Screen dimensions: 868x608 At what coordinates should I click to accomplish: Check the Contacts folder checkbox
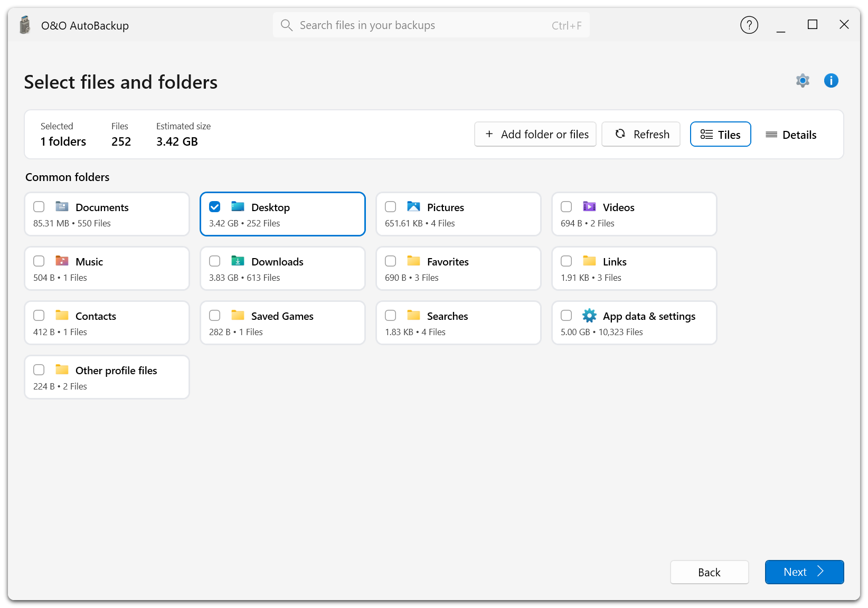click(39, 316)
